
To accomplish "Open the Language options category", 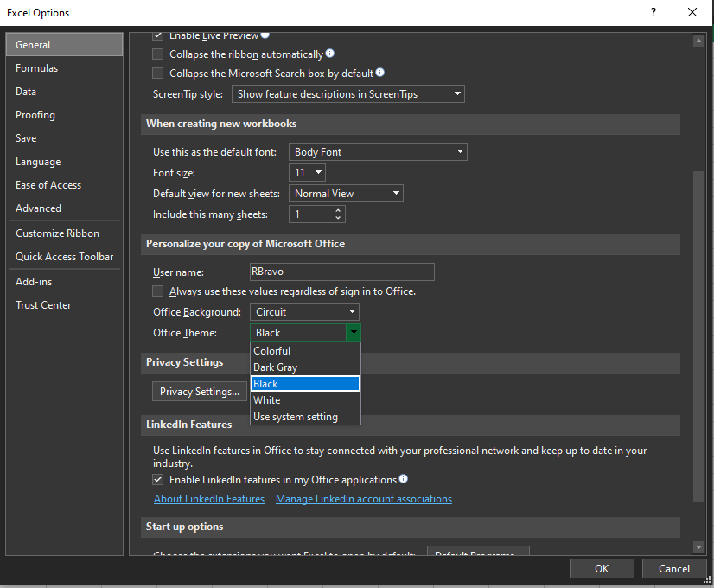I will pyautogui.click(x=64, y=161).
